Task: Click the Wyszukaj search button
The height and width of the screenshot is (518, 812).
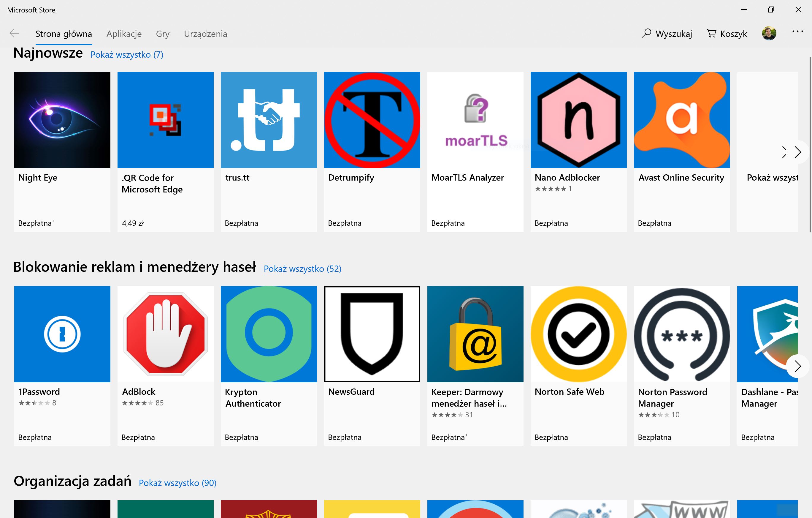Action: coord(667,33)
